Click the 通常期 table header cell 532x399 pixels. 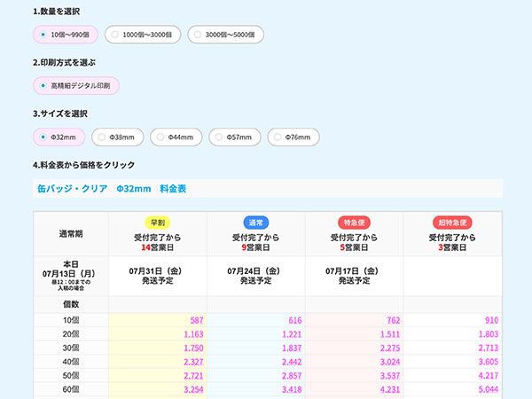click(x=71, y=234)
